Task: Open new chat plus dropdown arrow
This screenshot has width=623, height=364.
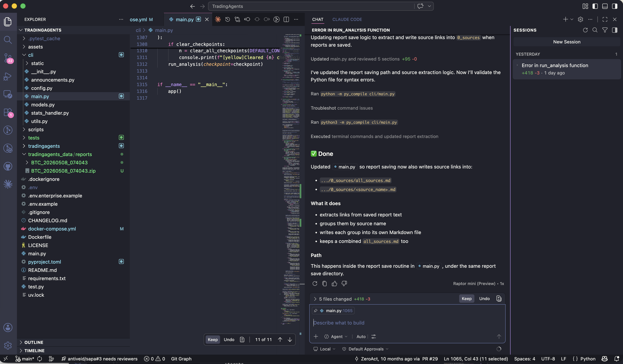Action: pos(572,19)
